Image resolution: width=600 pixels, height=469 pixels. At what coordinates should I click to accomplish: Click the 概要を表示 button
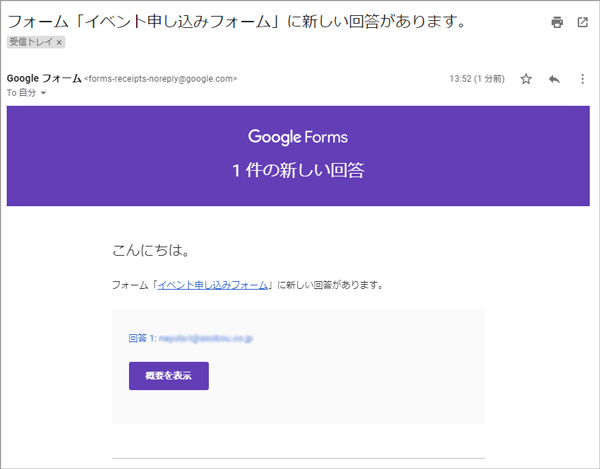[169, 376]
